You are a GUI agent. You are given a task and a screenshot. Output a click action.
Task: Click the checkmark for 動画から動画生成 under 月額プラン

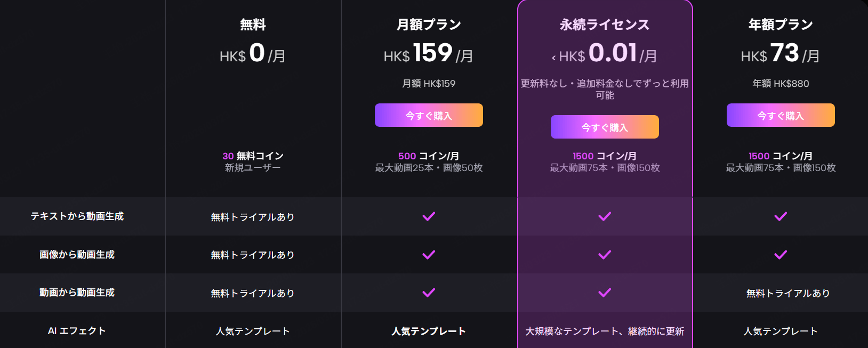(429, 293)
